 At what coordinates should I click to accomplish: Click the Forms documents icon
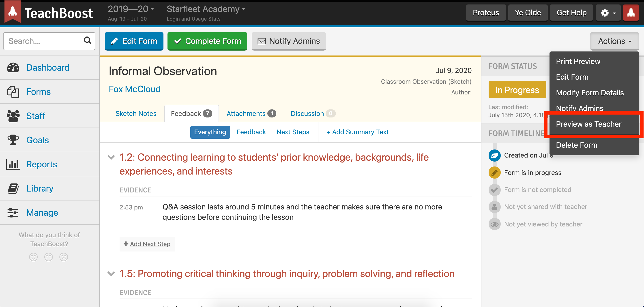click(x=13, y=92)
